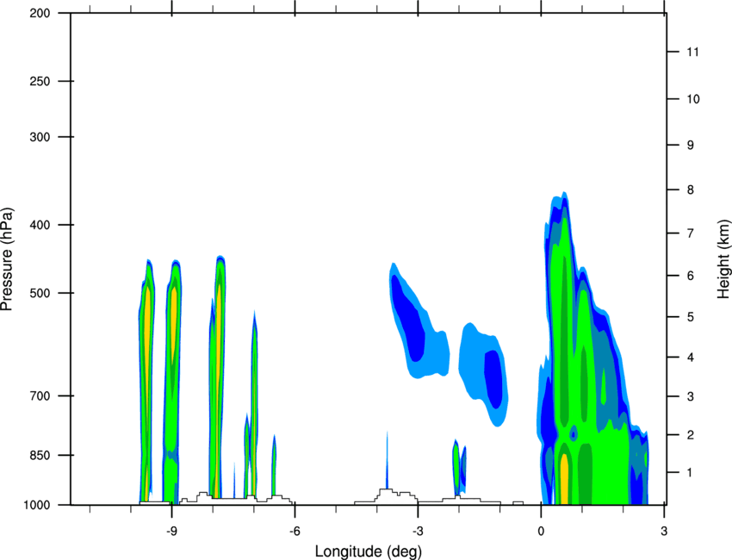Click the "Longitude (deg)" axis title

(x=369, y=551)
